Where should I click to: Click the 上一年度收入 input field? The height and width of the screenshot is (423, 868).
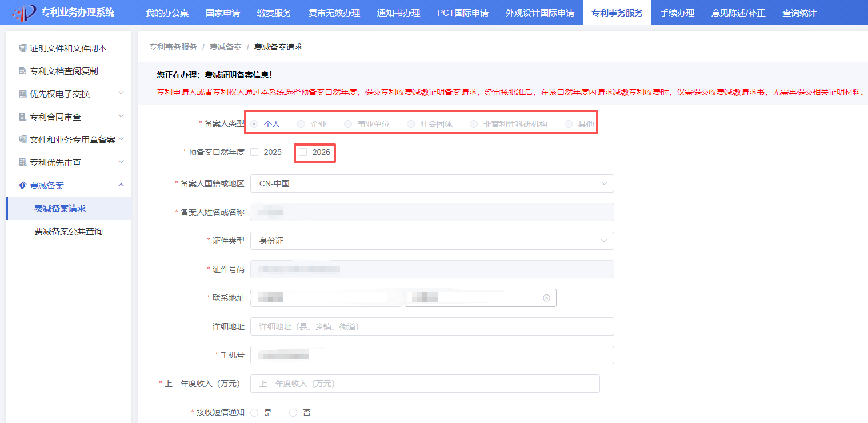(x=425, y=384)
